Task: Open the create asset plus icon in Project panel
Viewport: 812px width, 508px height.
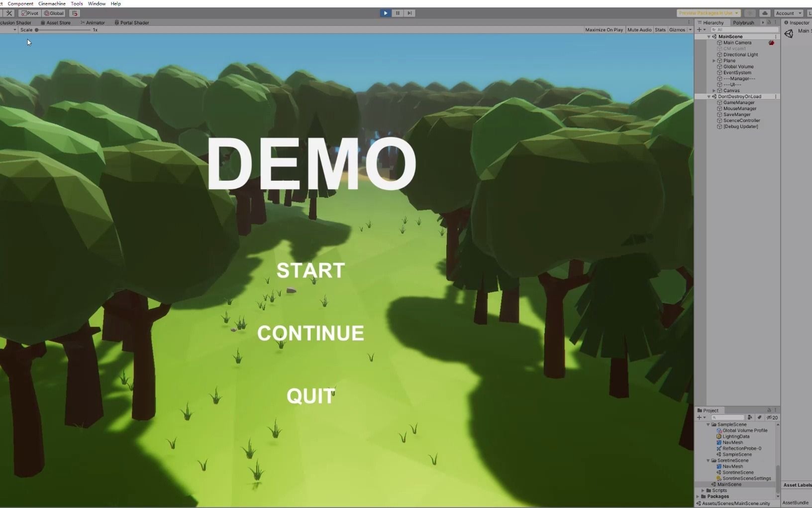Action: pos(700,417)
